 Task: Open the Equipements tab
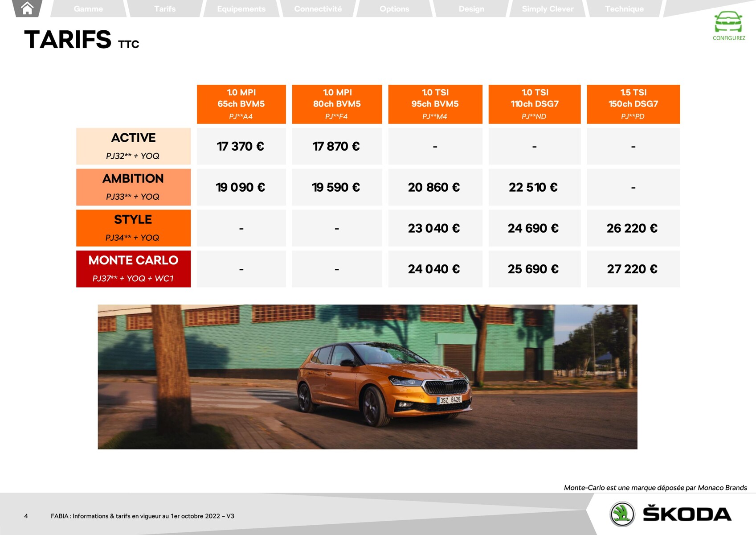pos(241,8)
